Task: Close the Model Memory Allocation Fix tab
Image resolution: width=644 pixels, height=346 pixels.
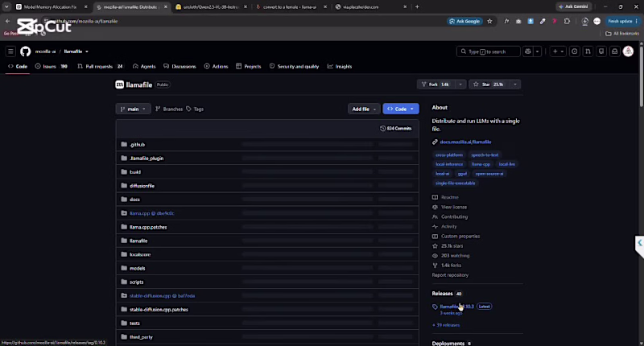Action: (86, 7)
